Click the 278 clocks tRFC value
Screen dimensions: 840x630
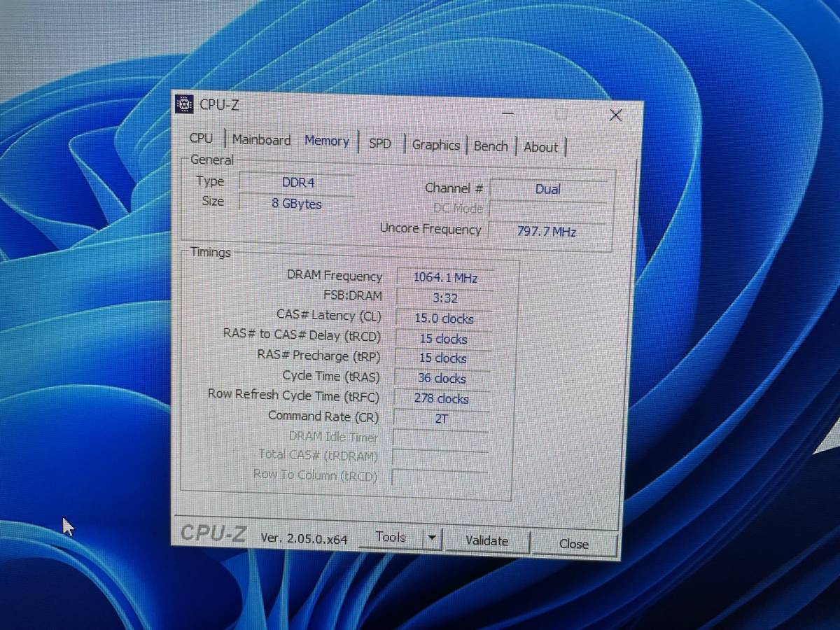tap(441, 398)
